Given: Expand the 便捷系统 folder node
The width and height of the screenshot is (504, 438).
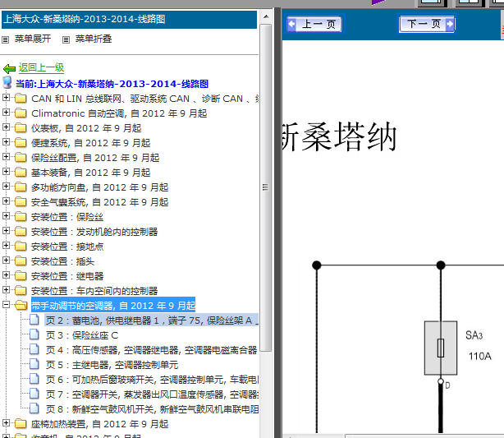Looking at the screenshot, I should [6, 141].
